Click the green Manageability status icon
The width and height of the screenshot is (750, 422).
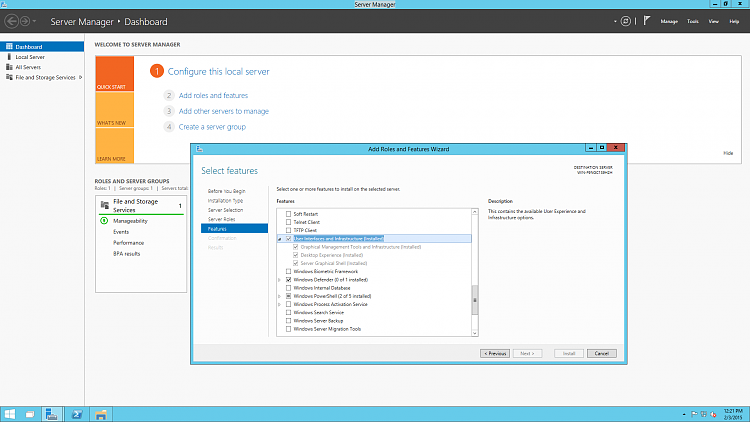(104, 221)
